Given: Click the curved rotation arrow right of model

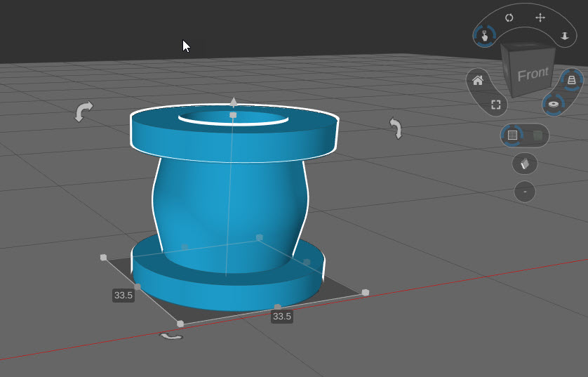Looking at the screenshot, I should [396, 128].
